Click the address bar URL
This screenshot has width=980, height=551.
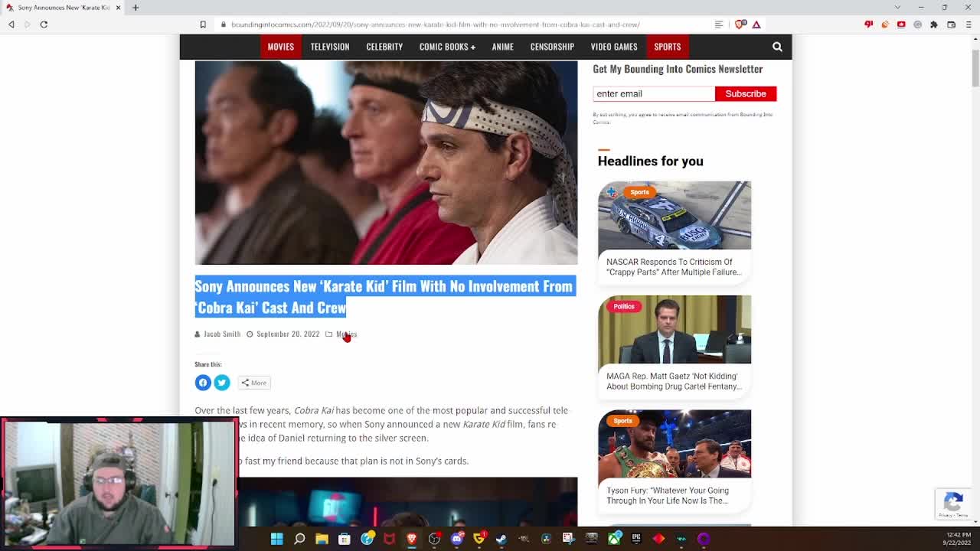coord(435,24)
